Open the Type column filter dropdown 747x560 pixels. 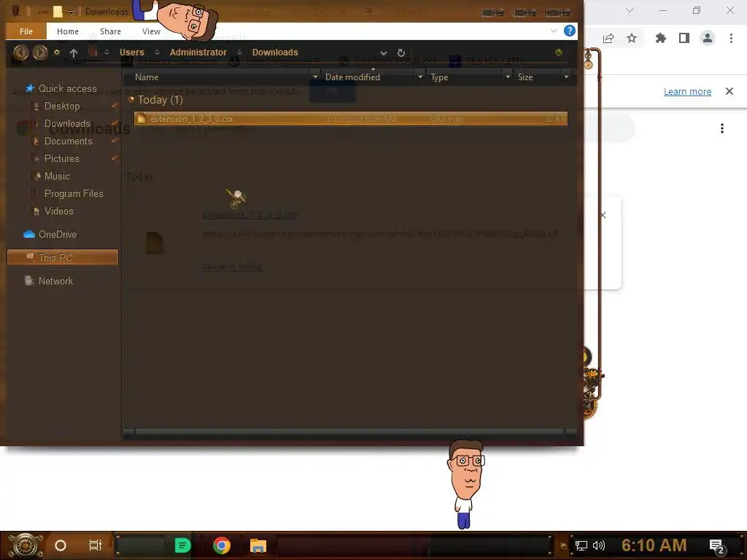pos(508,77)
